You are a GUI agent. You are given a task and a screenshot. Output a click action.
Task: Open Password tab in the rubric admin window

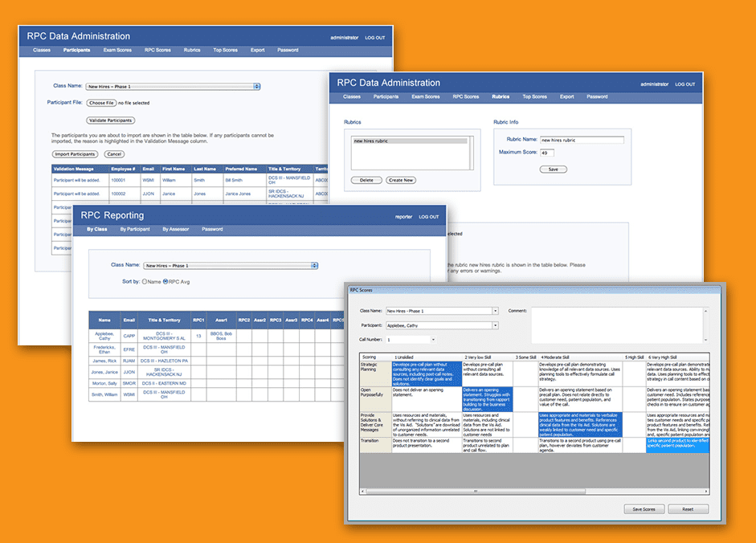(597, 97)
